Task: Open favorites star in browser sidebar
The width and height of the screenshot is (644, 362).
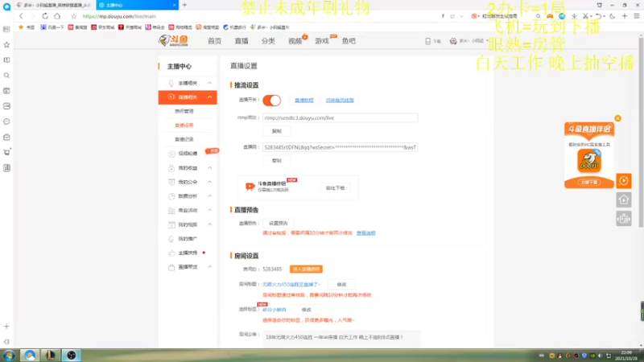Action: pos(6,44)
